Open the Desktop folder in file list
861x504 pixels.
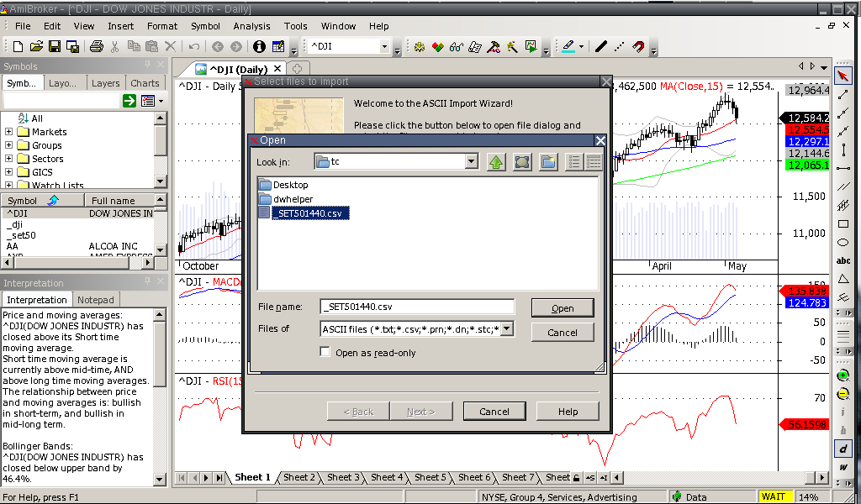click(x=283, y=185)
